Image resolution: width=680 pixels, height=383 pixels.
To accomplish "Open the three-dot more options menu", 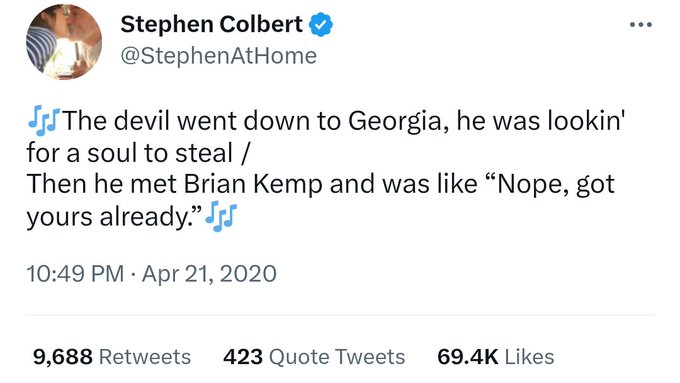I will pyautogui.click(x=641, y=25).
